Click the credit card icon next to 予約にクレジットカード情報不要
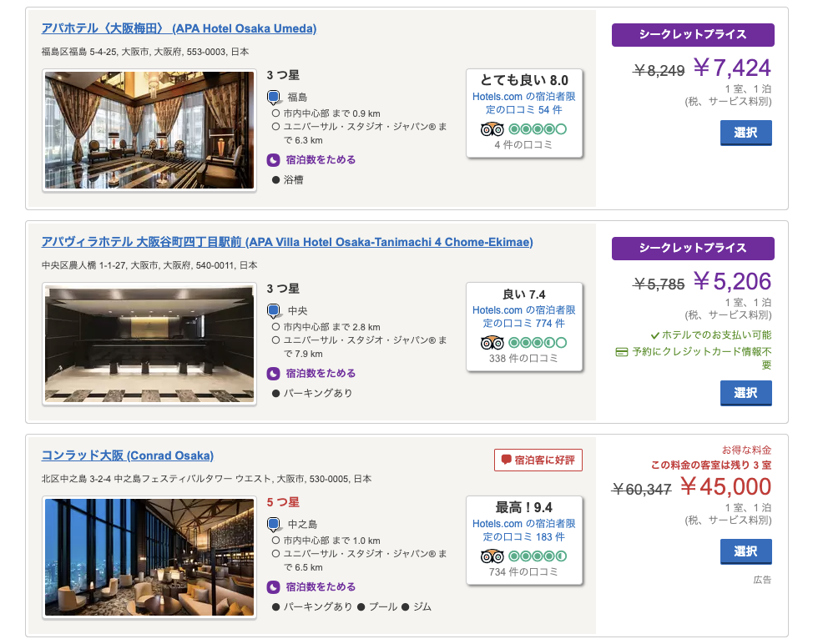813x644 pixels. 621,352
